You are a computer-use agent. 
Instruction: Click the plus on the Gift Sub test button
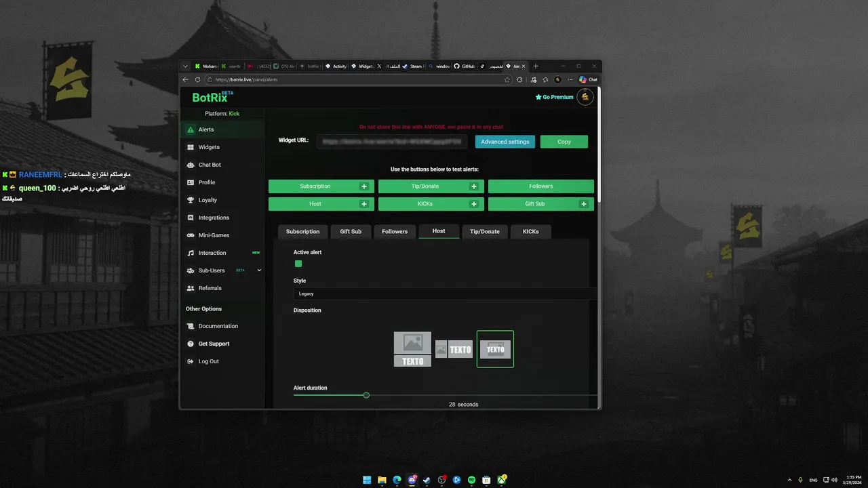click(584, 204)
